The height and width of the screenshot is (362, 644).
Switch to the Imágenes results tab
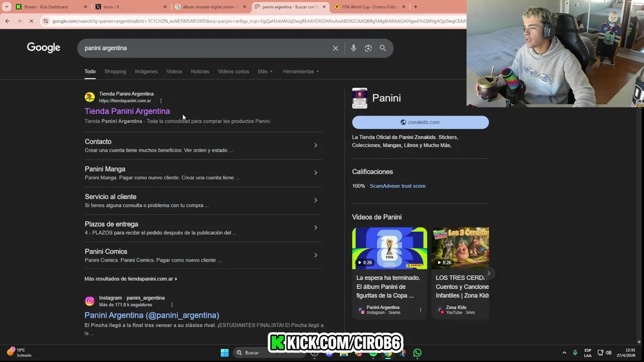click(146, 71)
